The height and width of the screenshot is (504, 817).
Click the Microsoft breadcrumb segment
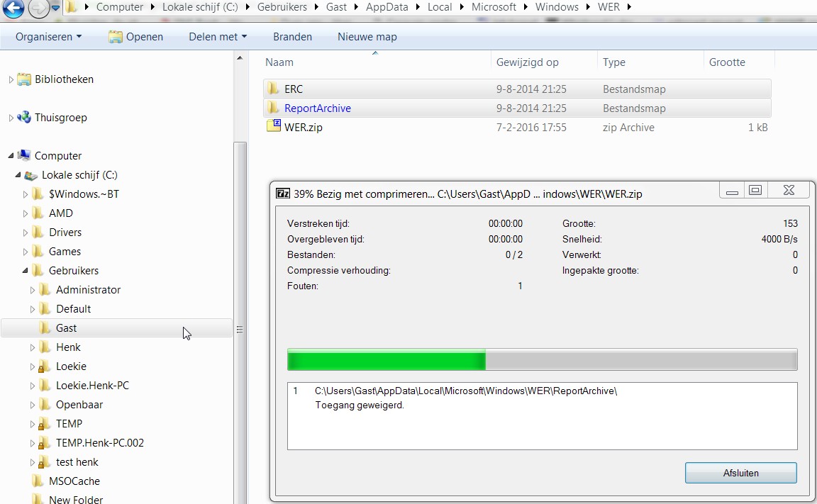pos(494,7)
